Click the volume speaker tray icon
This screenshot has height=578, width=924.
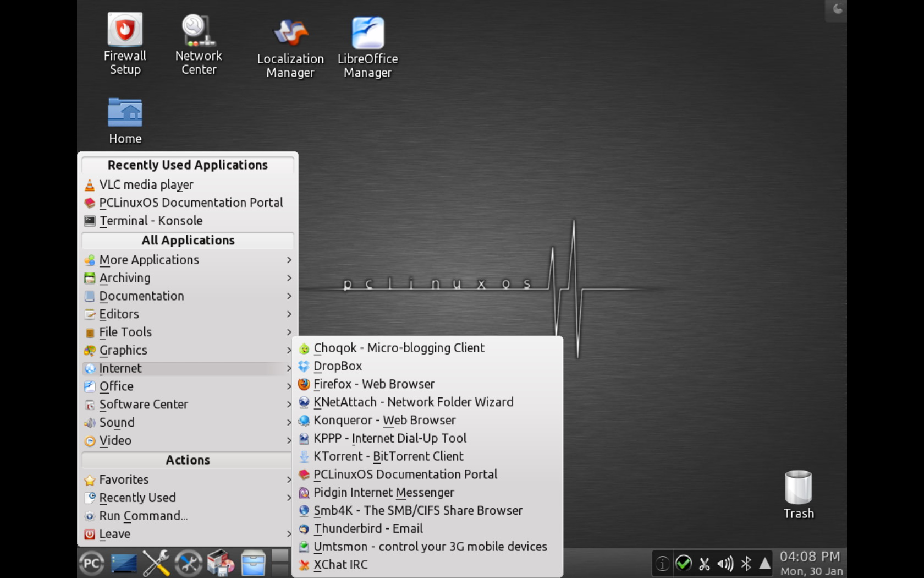coord(725,564)
